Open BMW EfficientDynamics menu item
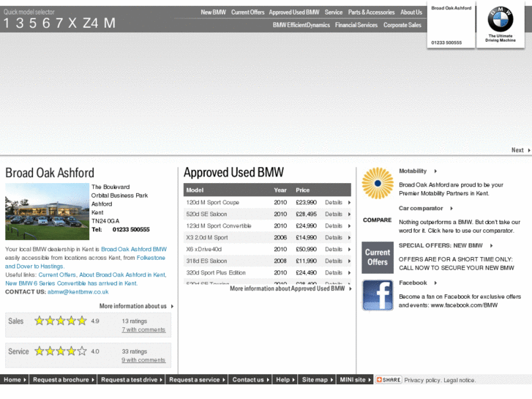This screenshot has height=399, width=532. point(301,25)
